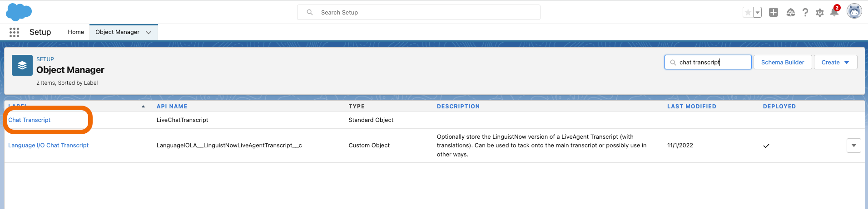Switch to the Home tab
This screenshot has height=209, width=868.
point(76,32)
